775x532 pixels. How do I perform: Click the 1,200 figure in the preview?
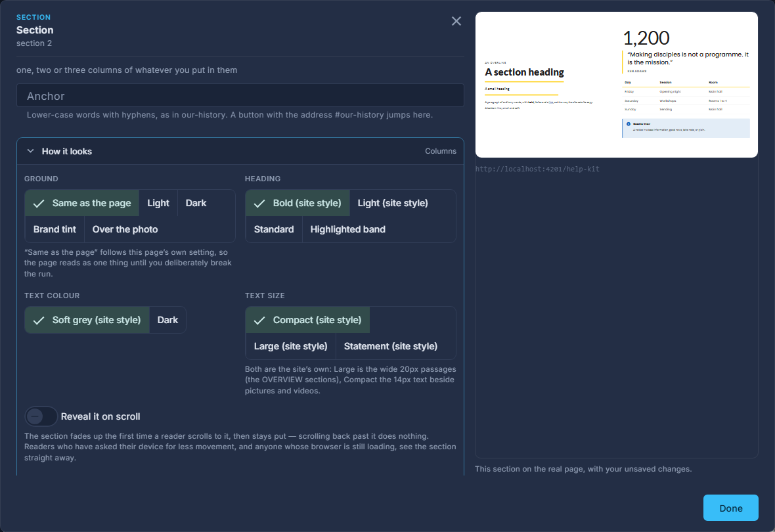click(x=646, y=38)
